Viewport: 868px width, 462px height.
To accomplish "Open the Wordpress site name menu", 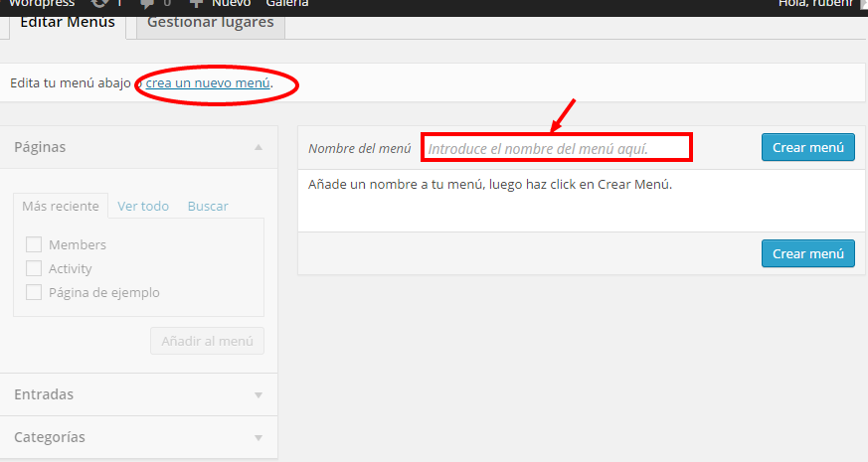I will (x=42, y=3).
